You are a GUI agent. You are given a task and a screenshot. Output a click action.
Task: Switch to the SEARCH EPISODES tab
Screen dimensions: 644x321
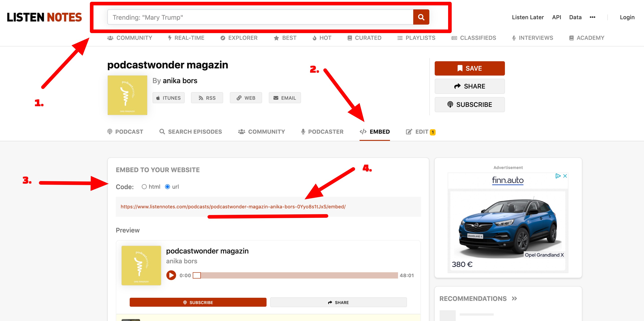coord(191,131)
